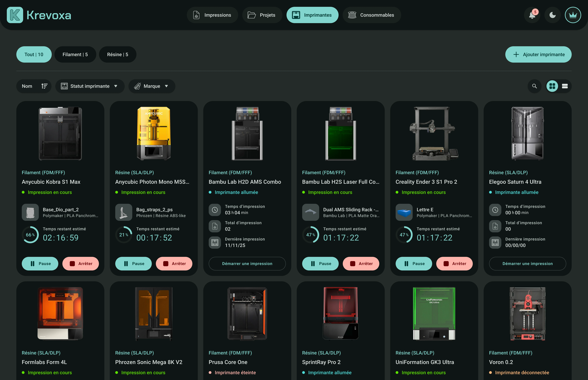Image resolution: width=588 pixels, height=380 pixels.
Task: Click Bambu H2D total prints icon
Action: pos(215,226)
